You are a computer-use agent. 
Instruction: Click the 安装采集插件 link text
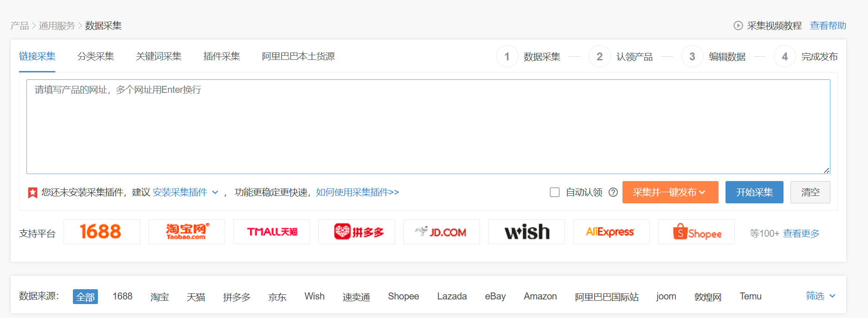180,192
